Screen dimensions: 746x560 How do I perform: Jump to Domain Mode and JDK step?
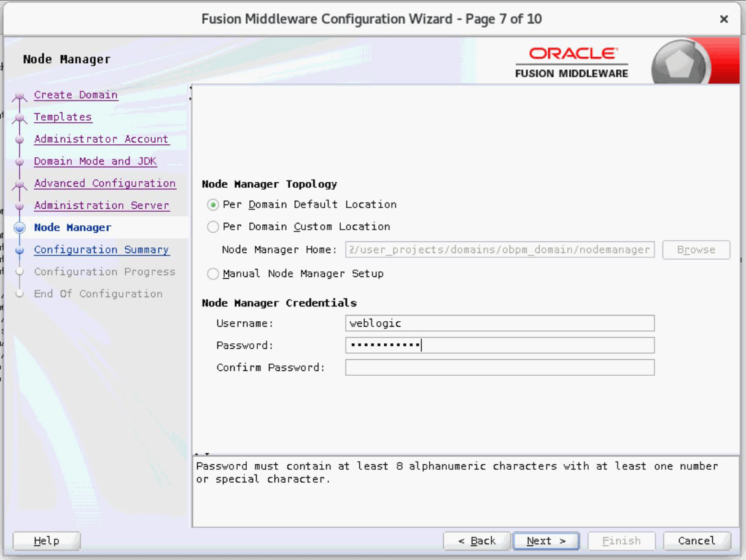pyautogui.click(x=95, y=161)
